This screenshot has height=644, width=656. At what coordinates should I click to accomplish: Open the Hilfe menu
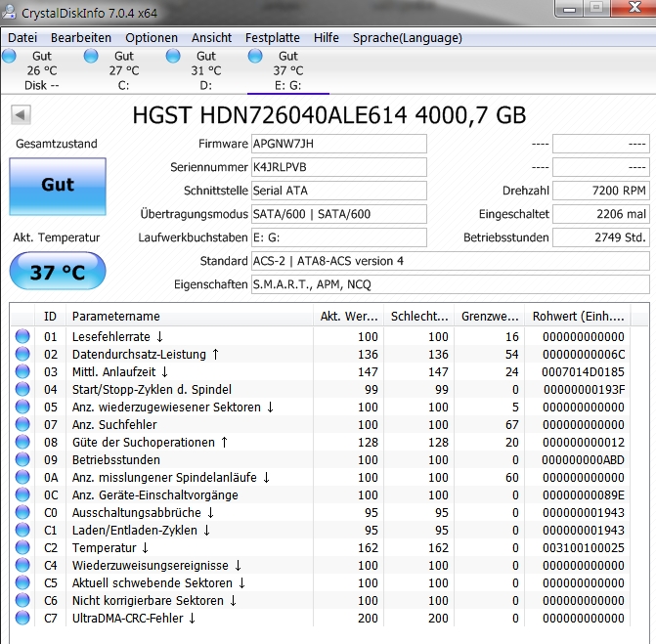(326, 38)
